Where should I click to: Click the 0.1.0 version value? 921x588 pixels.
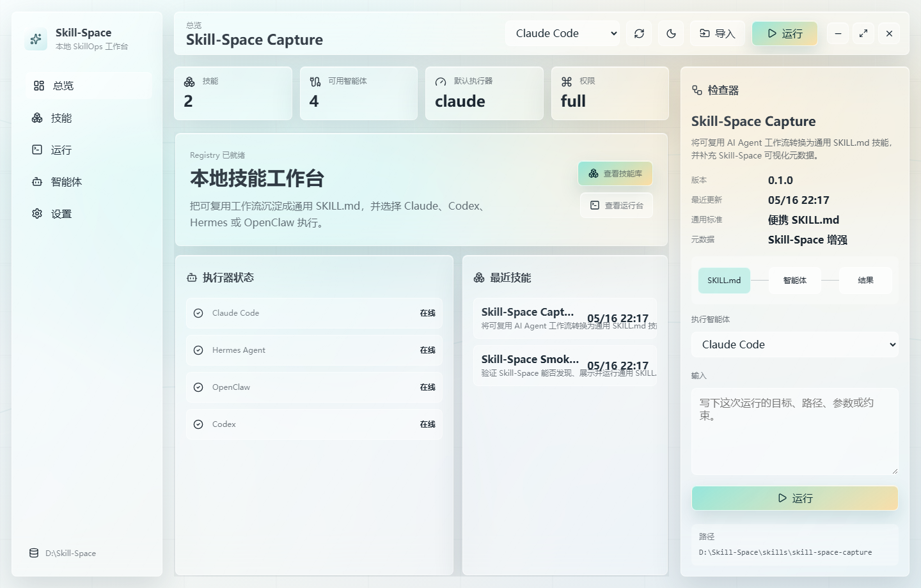780,180
